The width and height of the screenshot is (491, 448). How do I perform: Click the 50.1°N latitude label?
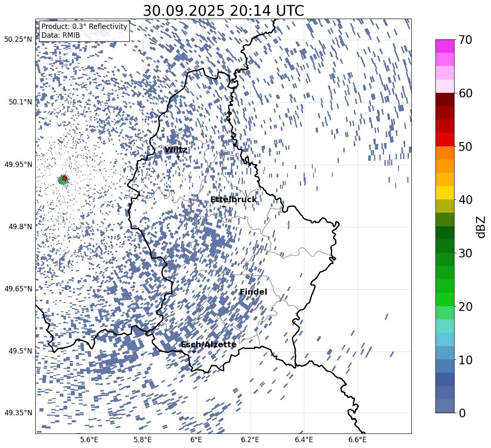[20, 102]
